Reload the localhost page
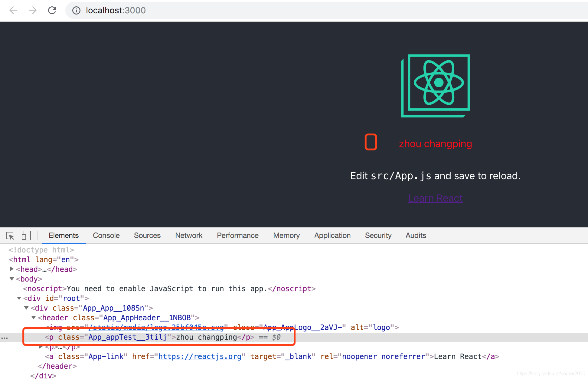 pyautogui.click(x=52, y=10)
